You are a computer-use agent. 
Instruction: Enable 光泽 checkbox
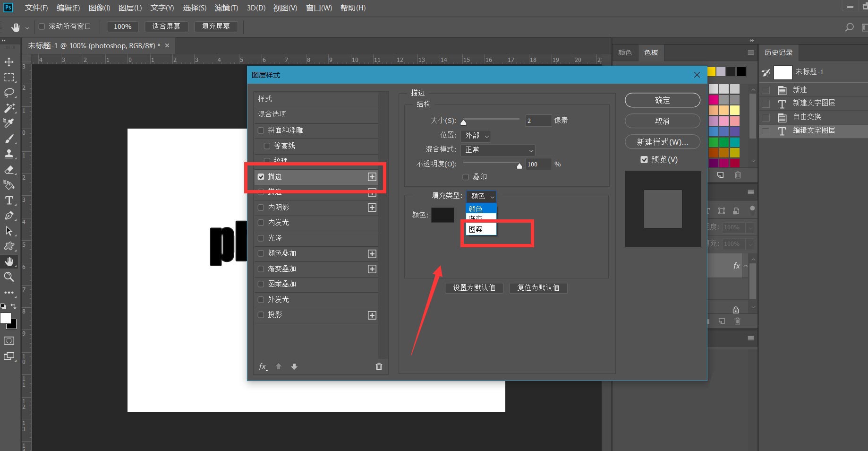(261, 238)
